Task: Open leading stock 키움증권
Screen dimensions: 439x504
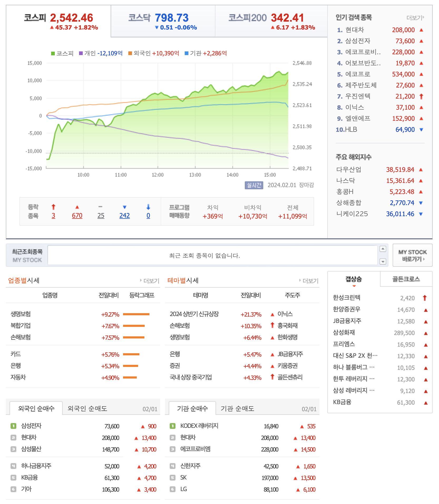Action: tap(287, 366)
